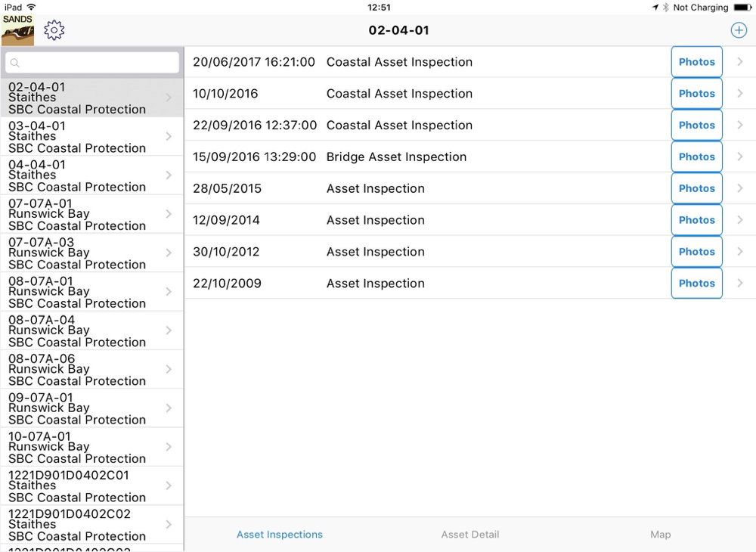Expand chevron of 15/09/2016 inspection row
Image resolution: width=756 pixels, height=552 pixels.
click(x=740, y=157)
